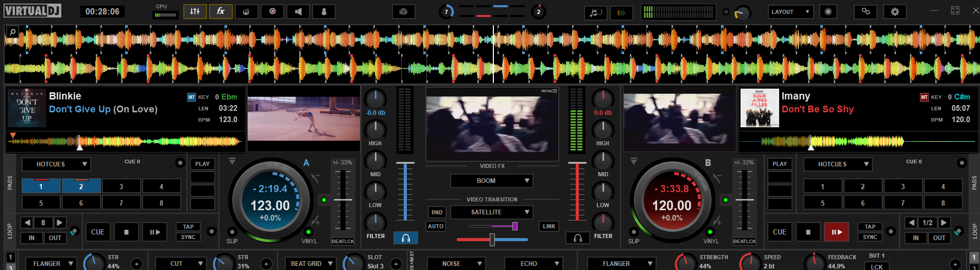Image resolution: width=980 pixels, height=270 pixels.
Task: Click deck A play/pause button
Action: (155, 232)
